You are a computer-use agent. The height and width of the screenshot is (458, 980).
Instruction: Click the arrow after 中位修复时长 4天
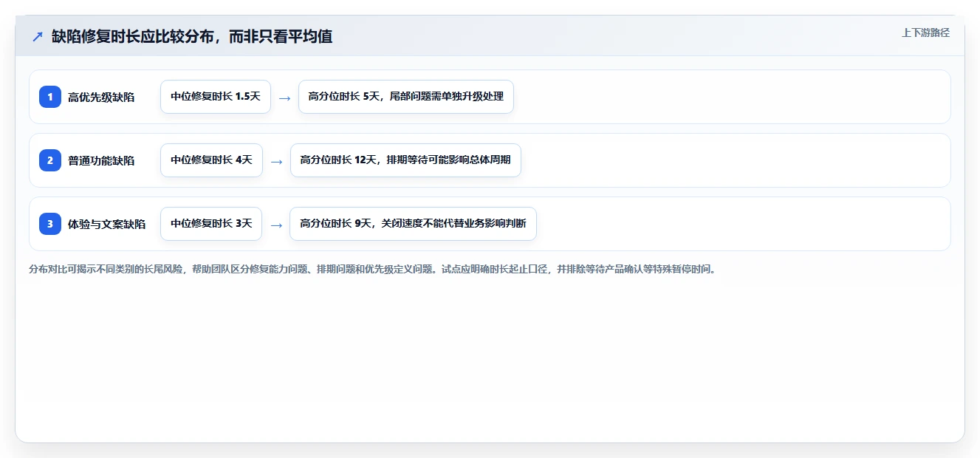(x=276, y=161)
